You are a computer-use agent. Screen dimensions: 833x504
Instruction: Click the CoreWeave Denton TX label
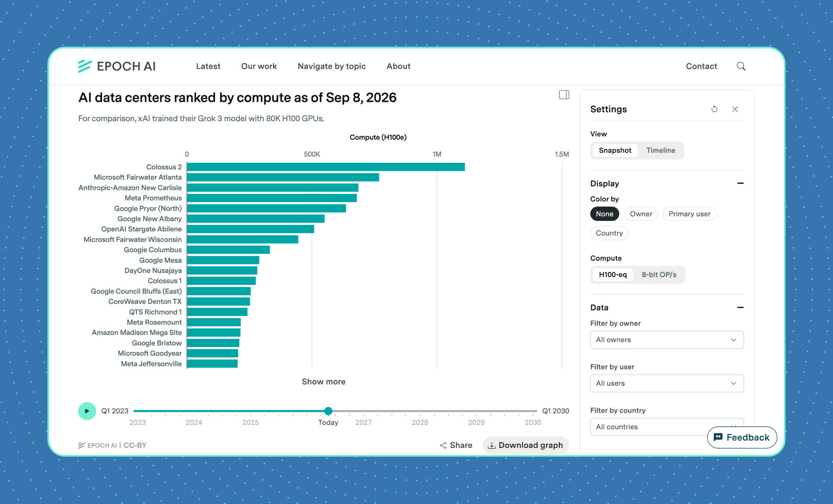pyautogui.click(x=145, y=302)
